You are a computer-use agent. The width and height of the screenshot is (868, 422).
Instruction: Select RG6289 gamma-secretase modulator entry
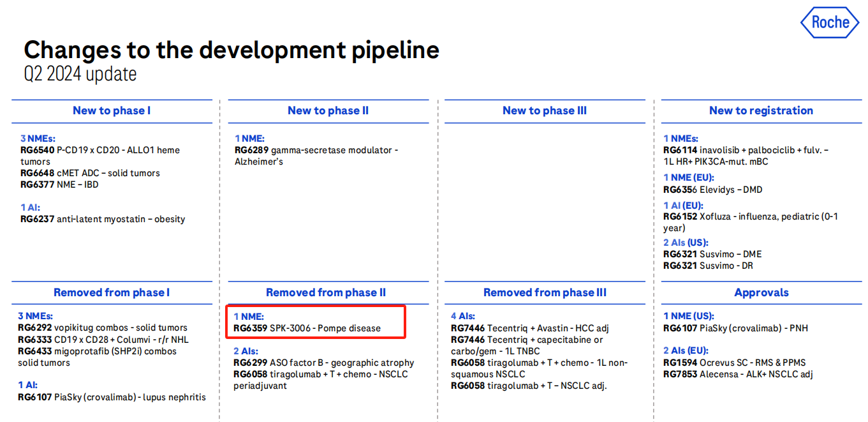pos(316,156)
